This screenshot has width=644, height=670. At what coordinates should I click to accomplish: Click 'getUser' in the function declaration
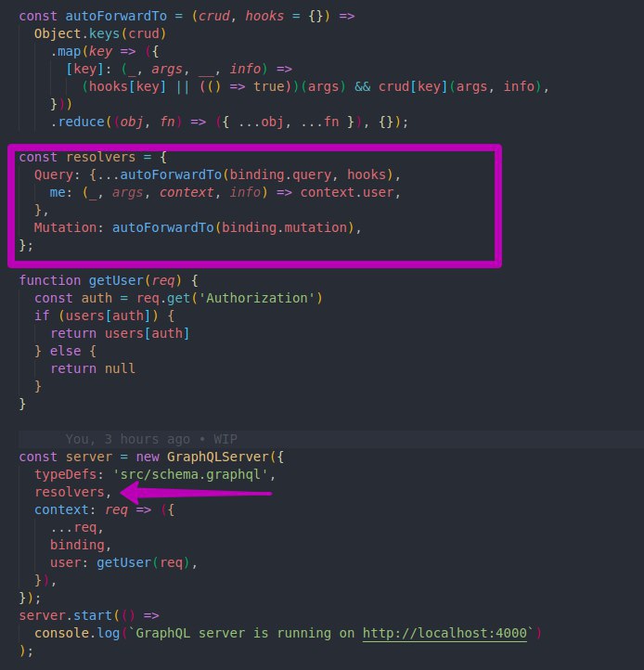116,280
